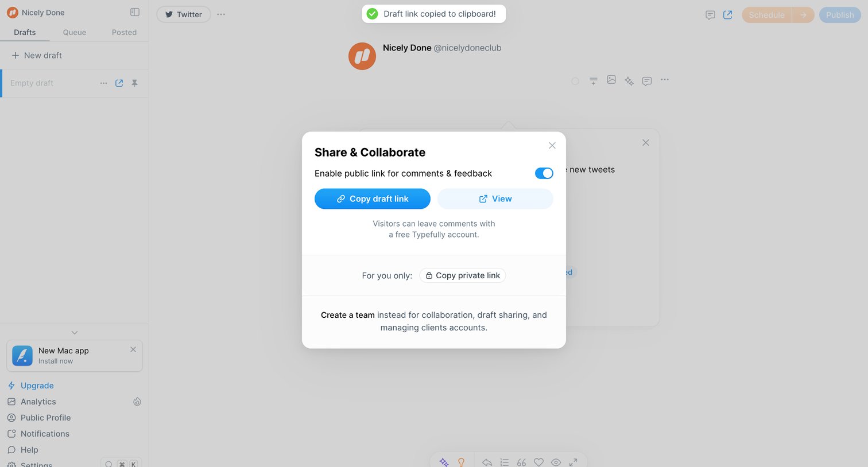Click the Nicely Done profile avatar
This screenshot has width=868, height=467.
coord(362,56)
